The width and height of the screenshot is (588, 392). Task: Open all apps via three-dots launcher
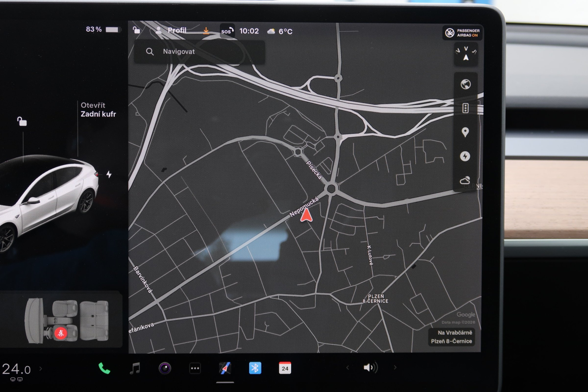tap(195, 368)
